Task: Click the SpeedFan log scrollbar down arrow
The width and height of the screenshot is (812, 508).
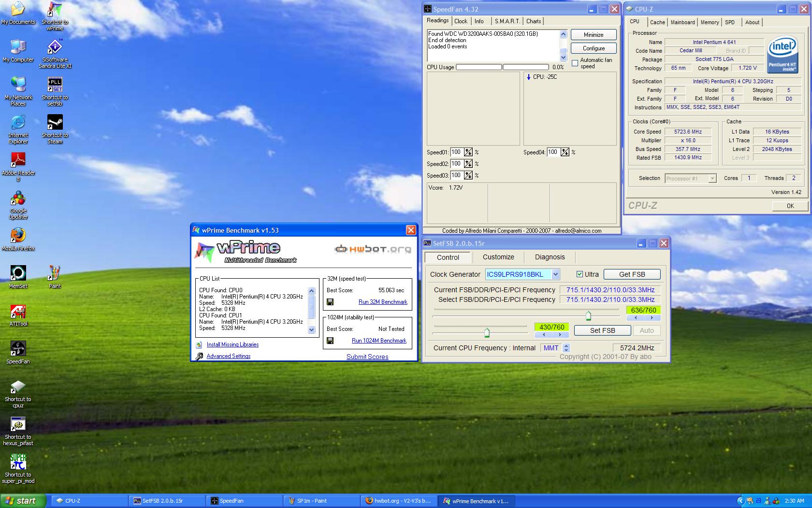Action: tap(563, 58)
